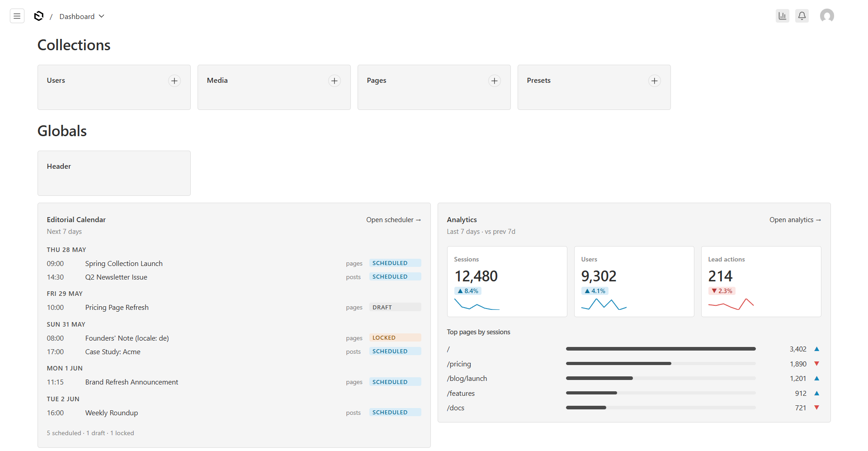Click the Lead actions stat card

761,281
